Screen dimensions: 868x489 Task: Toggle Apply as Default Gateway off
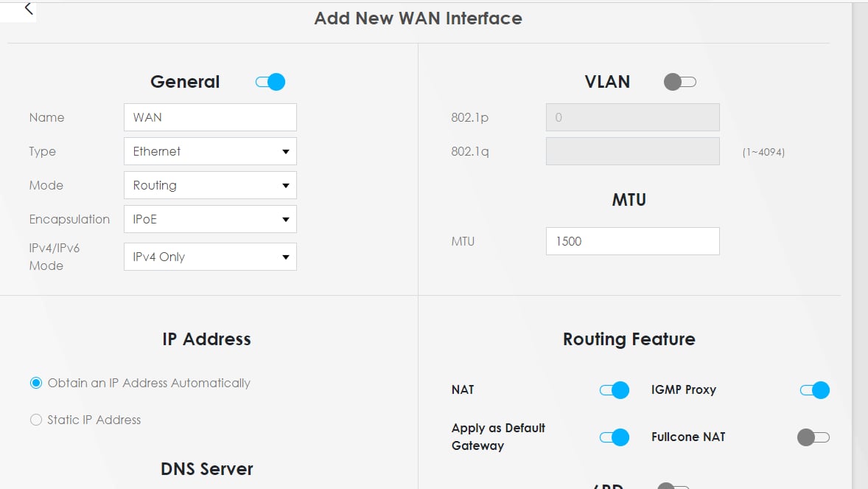click(614, 437)
